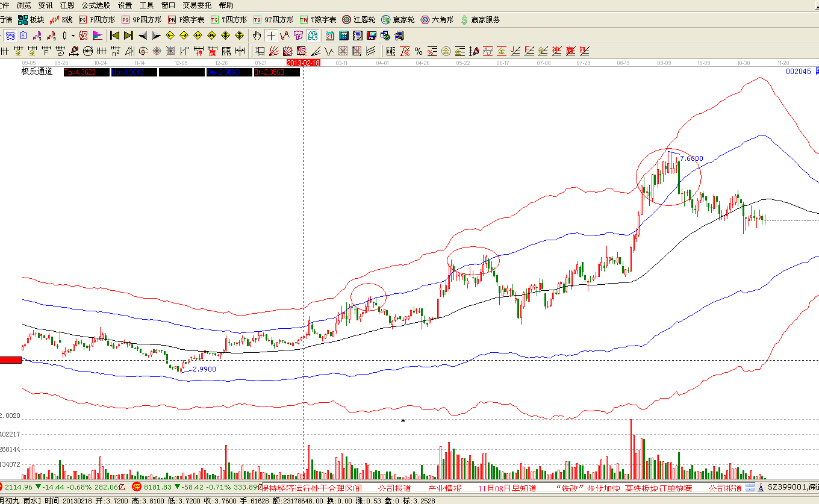819x504 pixels.
Task: Toggle the crosshair cursor mode
Action: (x=272, y=36)
